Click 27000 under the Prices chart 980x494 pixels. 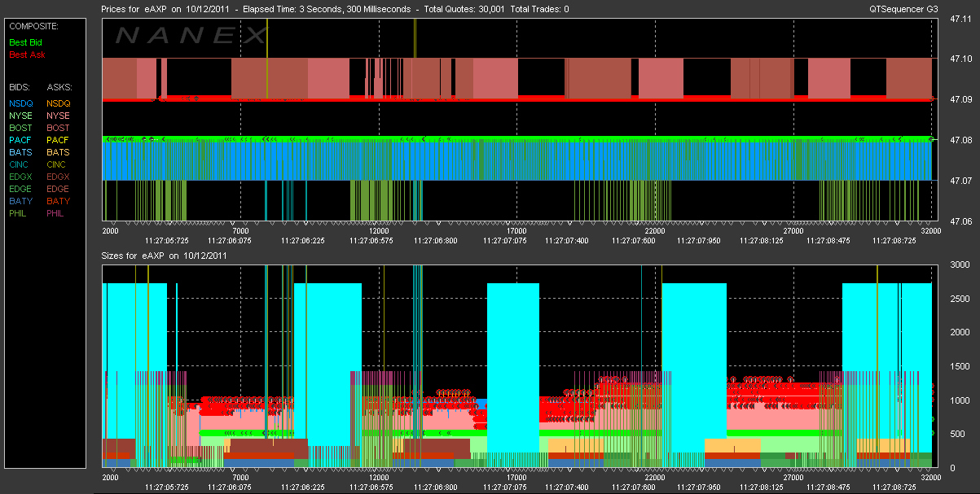click(792, 230)
